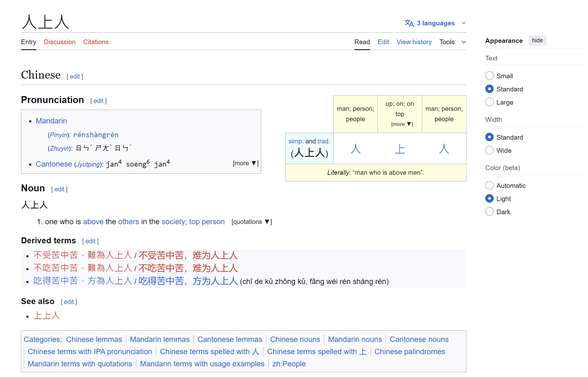Select Wide width option

489,150
